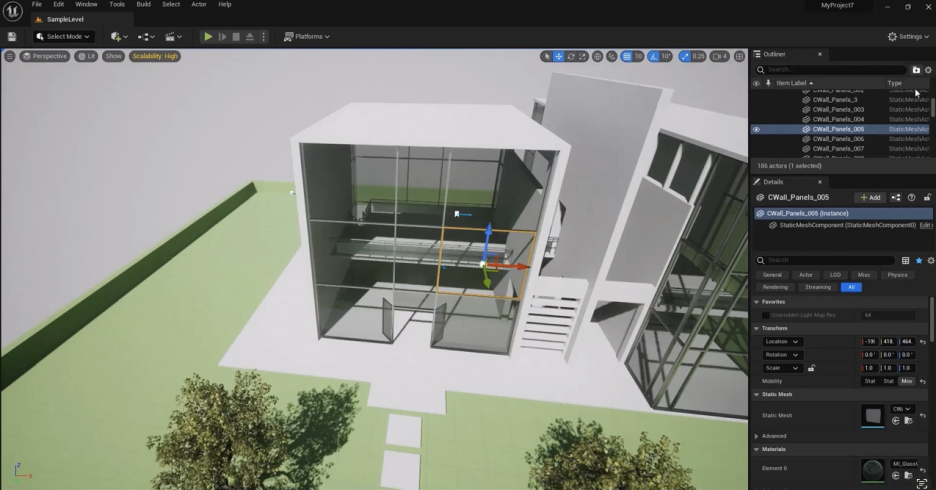Click the Details panel search field

coord(824,260)
